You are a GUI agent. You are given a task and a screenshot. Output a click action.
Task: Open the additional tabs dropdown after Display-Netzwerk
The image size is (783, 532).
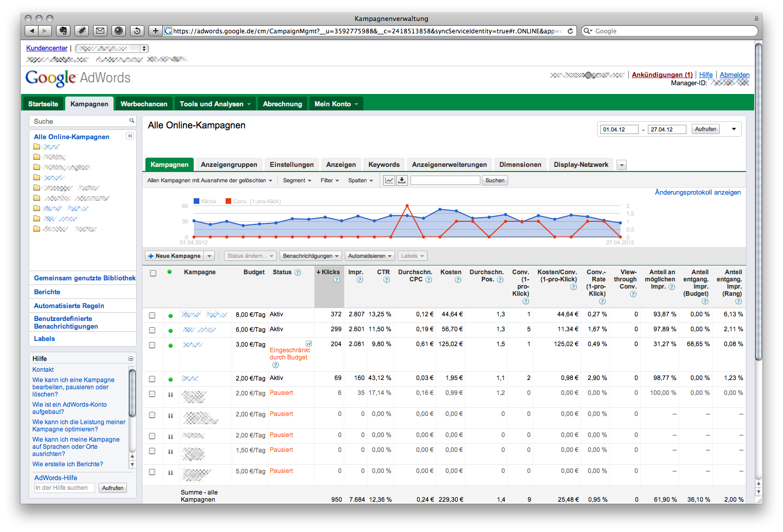[x=622, y=165]
